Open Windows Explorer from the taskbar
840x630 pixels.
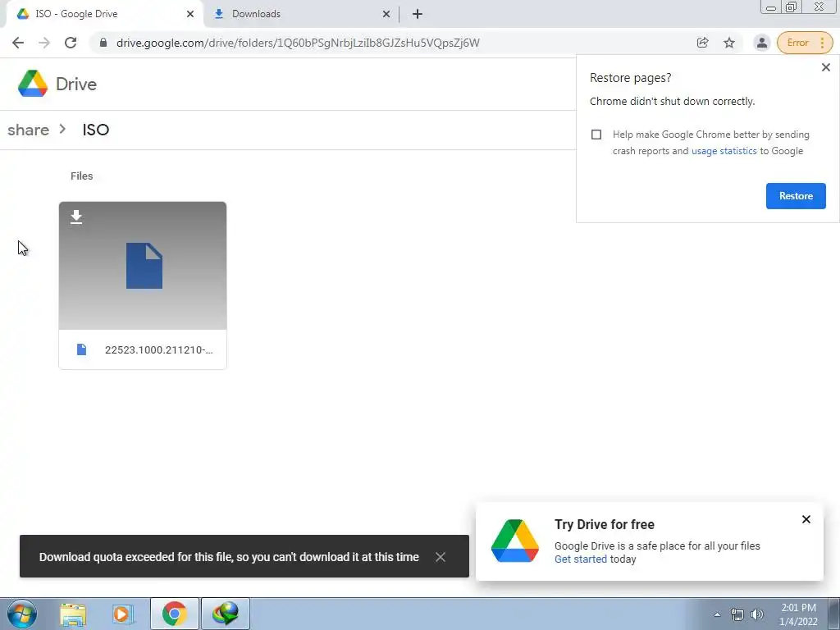click(x=73, y=614)
